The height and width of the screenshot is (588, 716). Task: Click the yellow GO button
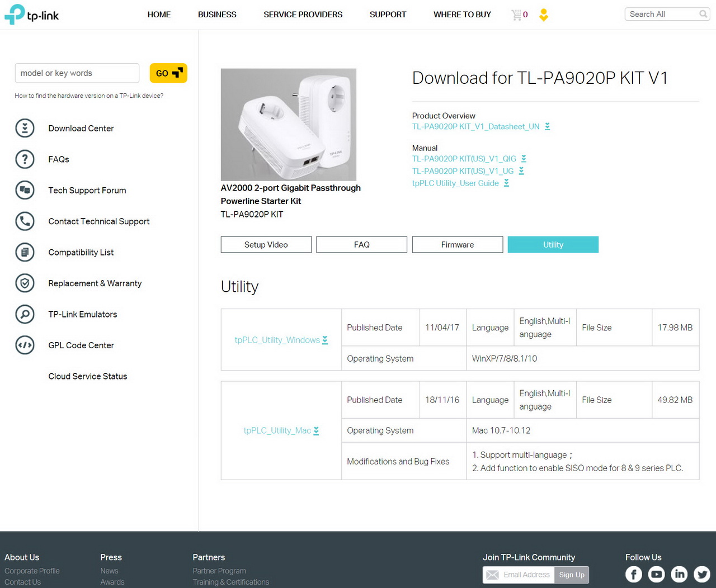[x=168, y=73]
